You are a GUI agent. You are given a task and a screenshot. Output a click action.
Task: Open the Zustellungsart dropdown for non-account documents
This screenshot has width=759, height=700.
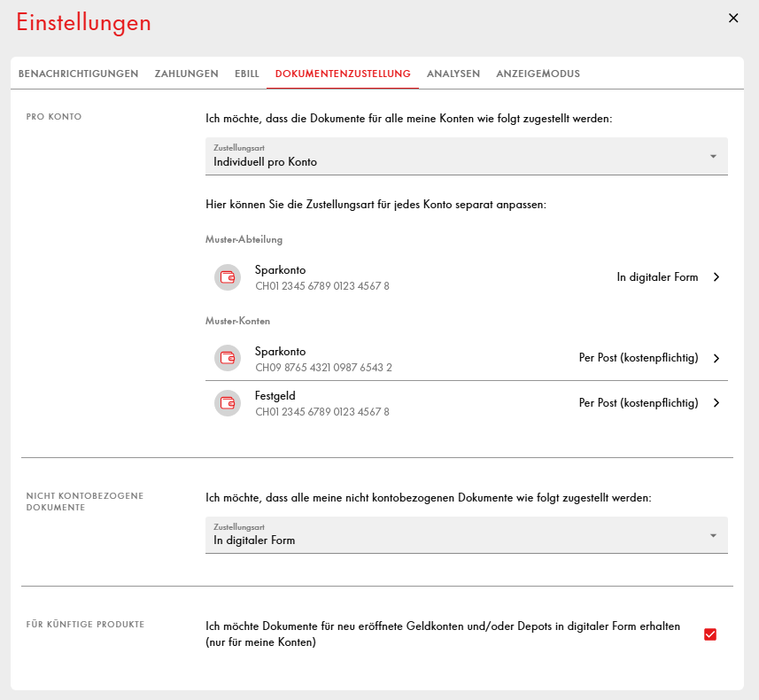coord(466,535)
